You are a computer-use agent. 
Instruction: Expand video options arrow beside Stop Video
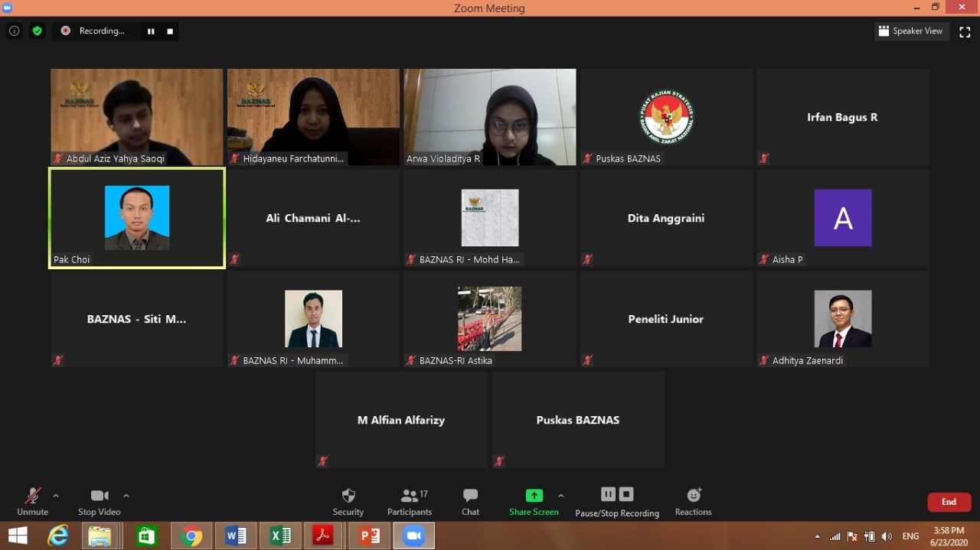point(126,496)
